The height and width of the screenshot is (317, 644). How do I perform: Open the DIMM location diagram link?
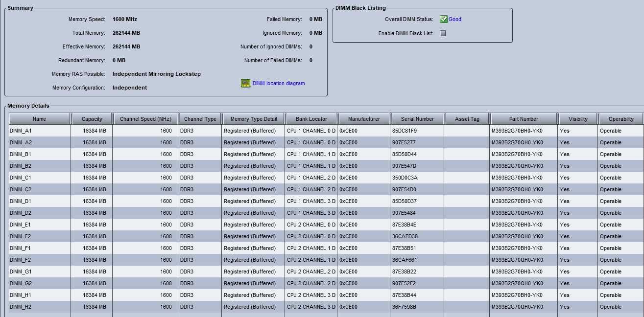coord(279,83)
